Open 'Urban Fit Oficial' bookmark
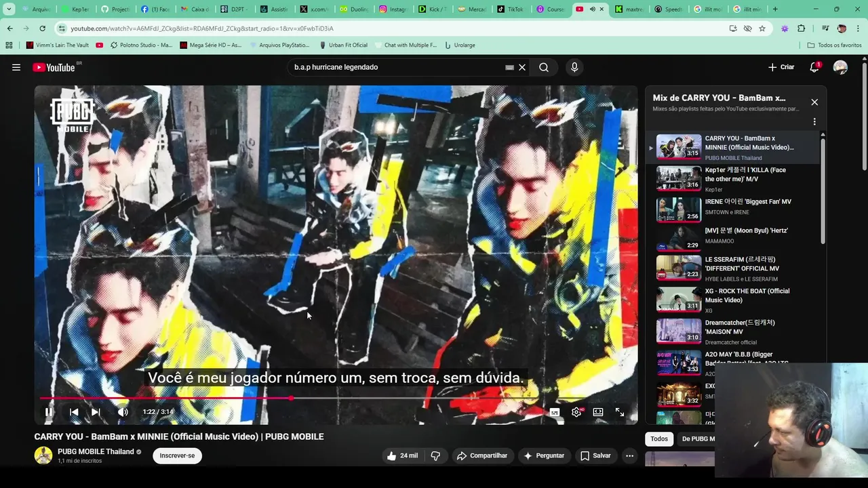This screenshot has width=868, height=488. (343, 45)
